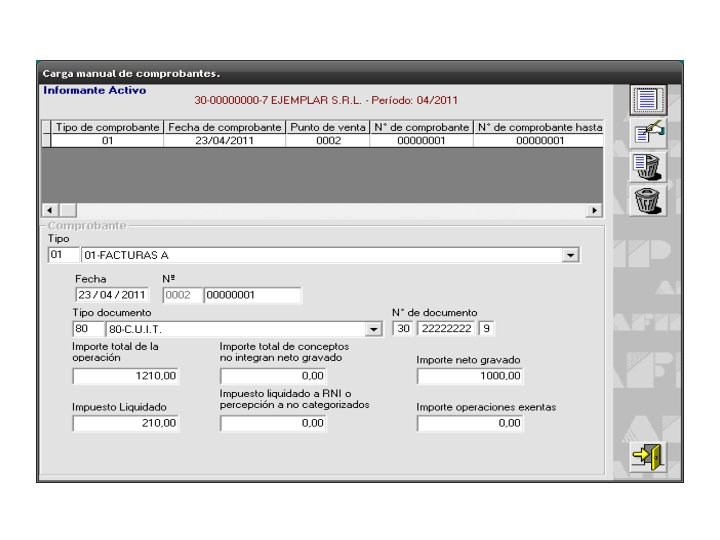Click the grid's left scroll arrow
The width and height of the screenshot is (720, 540).
point(50,210)
